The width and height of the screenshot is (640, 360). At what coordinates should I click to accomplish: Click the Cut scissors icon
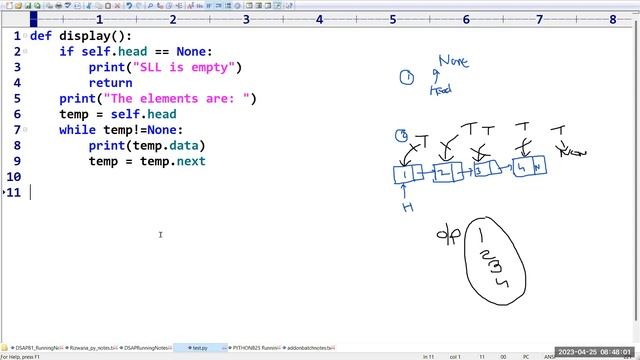tap(89, 6)
